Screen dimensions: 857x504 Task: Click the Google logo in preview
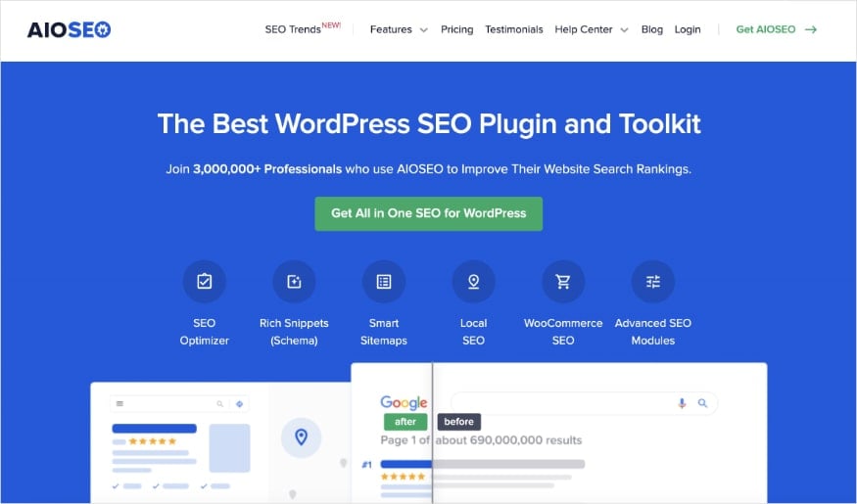404,403
